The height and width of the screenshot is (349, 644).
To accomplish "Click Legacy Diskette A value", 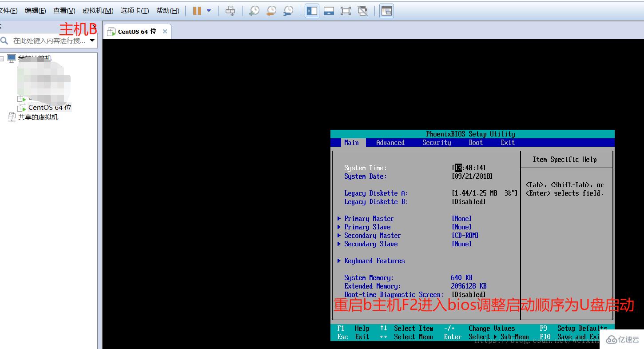I will (x=485, y=193).
